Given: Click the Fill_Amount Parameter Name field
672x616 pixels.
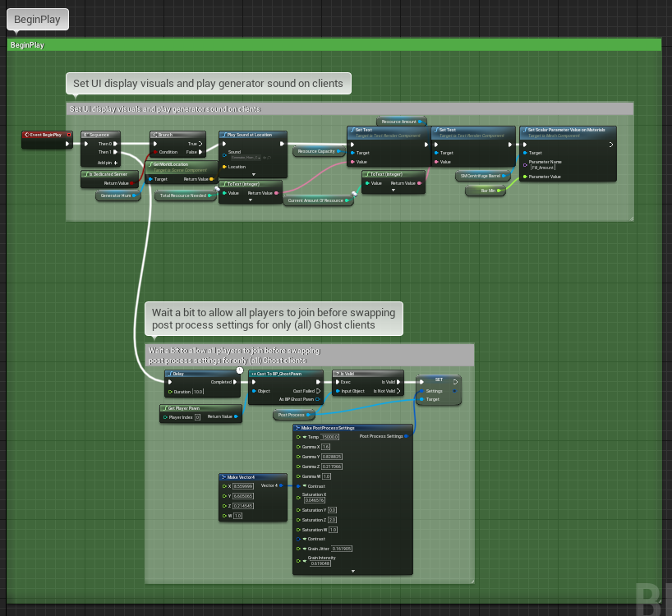Looking at the screenshot, I should click(542, 168).
